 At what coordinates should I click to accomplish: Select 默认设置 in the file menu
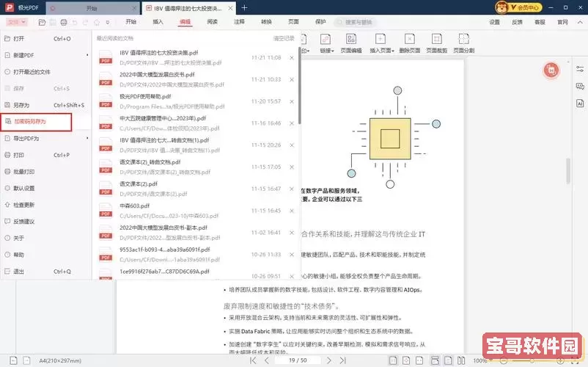pos(45,188)
